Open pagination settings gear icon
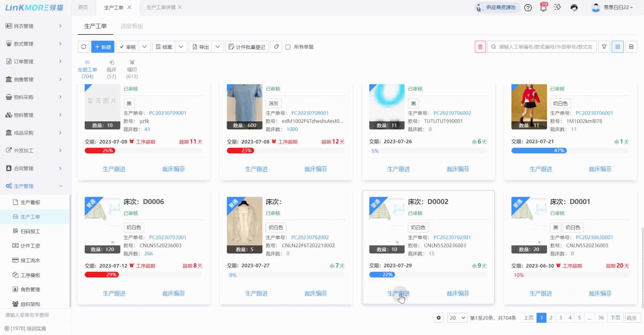The height and width of the screenshot is (335, 644). 439,318
